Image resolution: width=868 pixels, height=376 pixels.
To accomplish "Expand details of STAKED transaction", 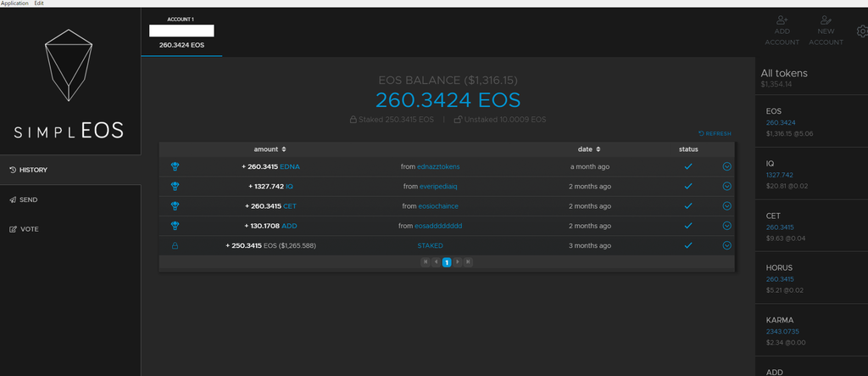I will [726, 245].
